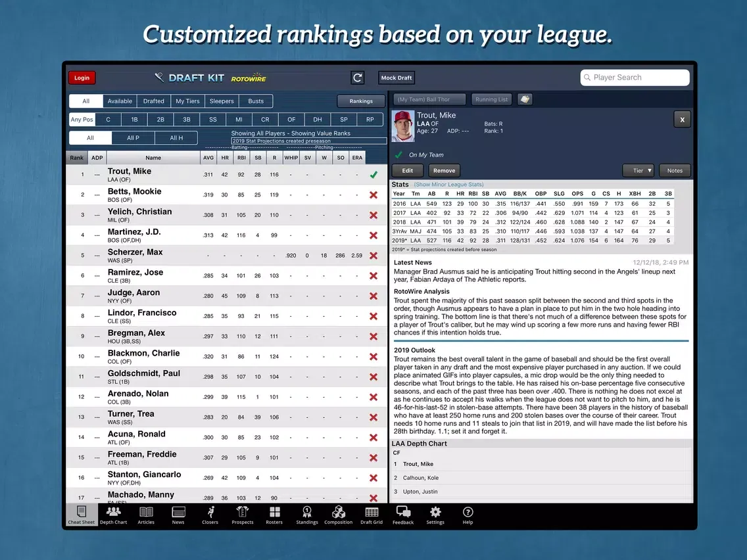
Task: Close the Mike Trout player panel
Action: pos(682,120)
